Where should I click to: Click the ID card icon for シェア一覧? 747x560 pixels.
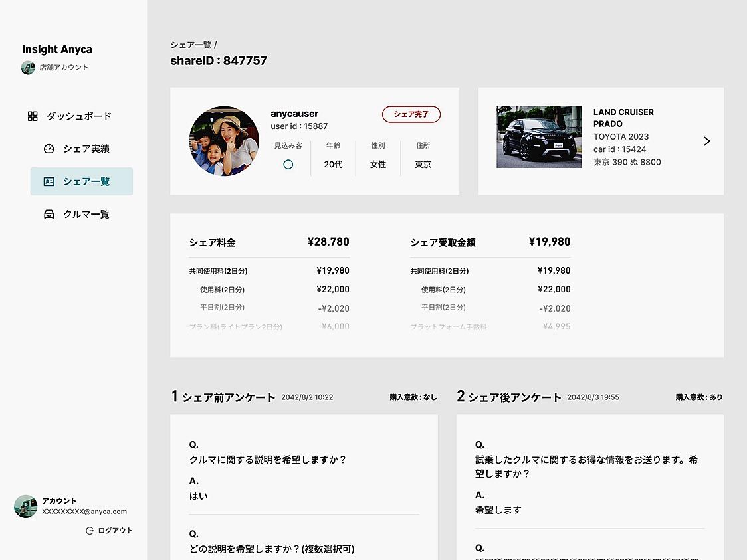pyautogui.click(x=49, y=181)
